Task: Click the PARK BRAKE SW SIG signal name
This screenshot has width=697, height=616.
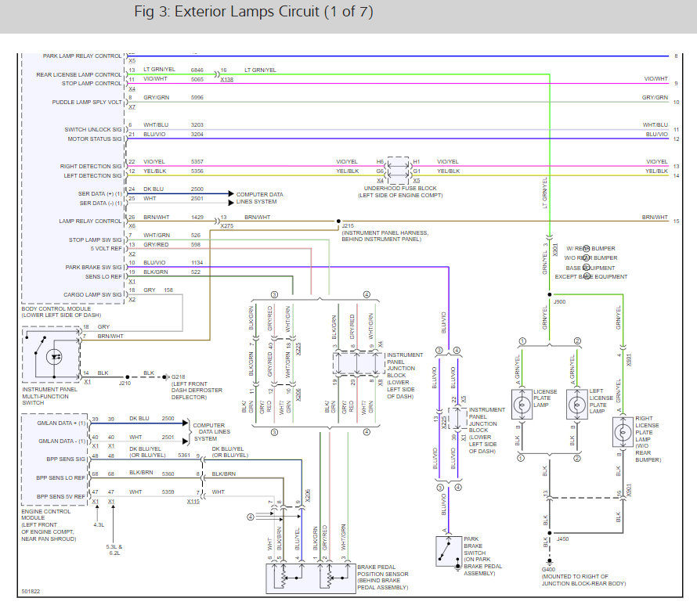Action: pos(93,268)
